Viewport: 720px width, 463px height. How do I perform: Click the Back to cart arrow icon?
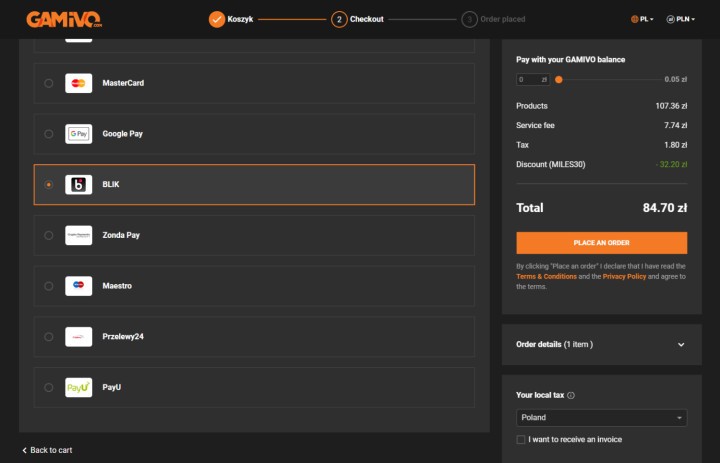pos(24,450)
